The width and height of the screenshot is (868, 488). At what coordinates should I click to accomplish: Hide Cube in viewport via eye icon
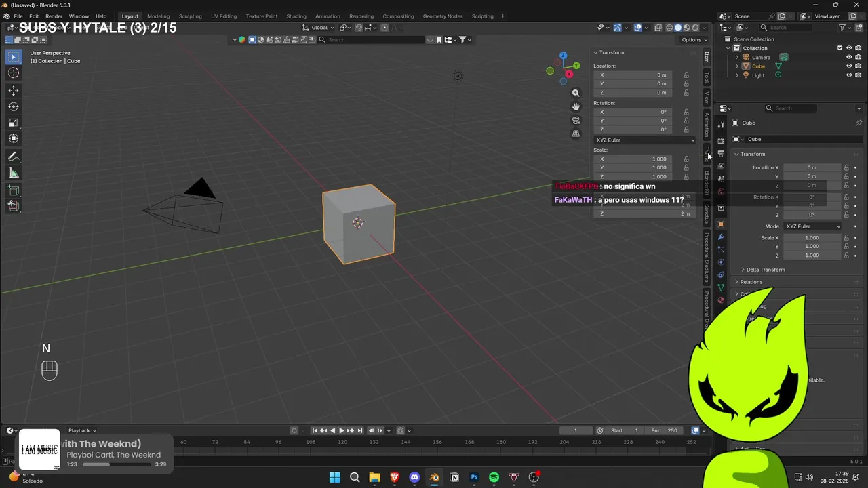(x=849, y=66)
